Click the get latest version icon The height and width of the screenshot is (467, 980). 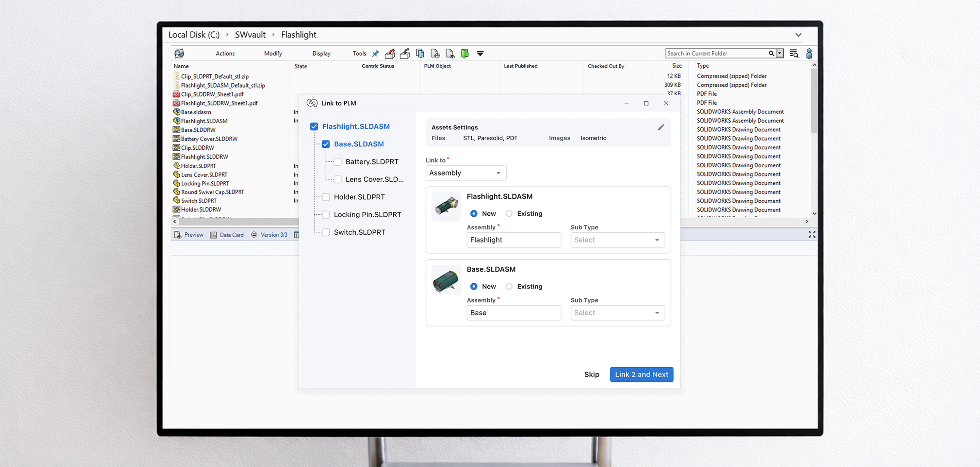tap(420, 53)
